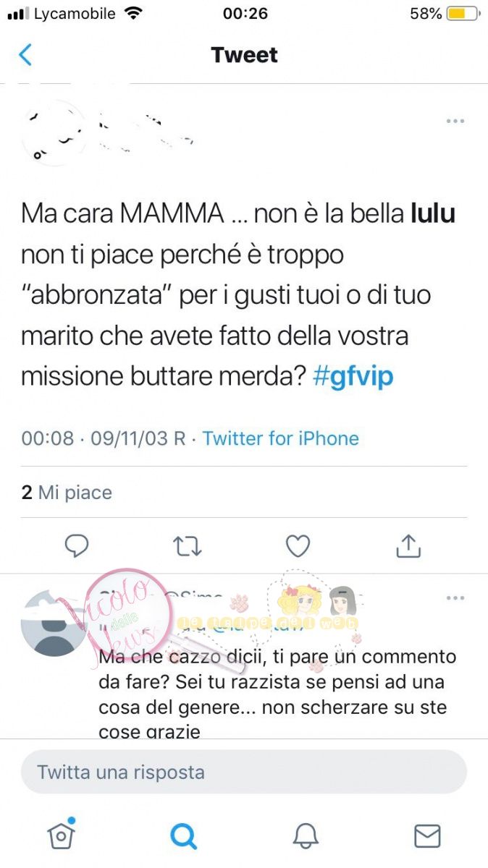This screenshot has width=488, height=868.
Task: Open the Twitter for iPhone link
Action: pos(280,438)
